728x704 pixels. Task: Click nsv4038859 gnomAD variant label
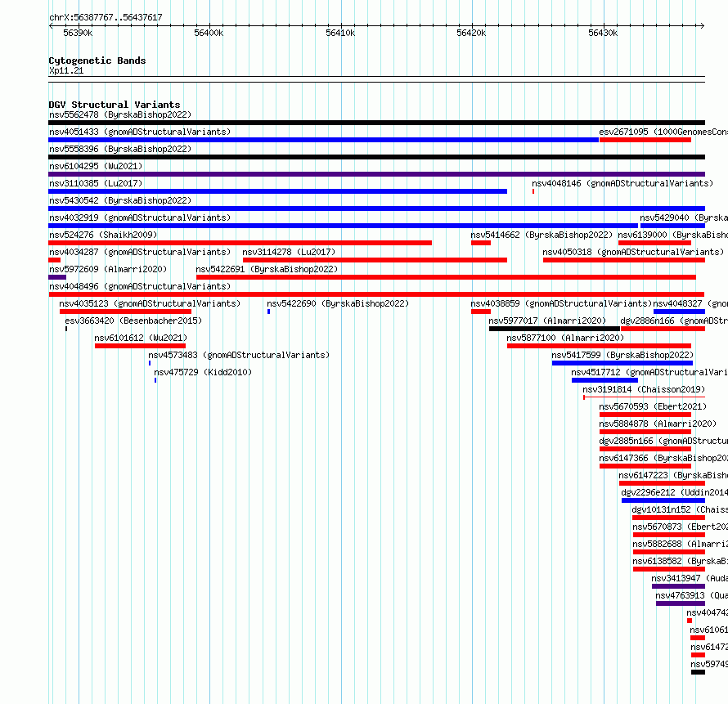pos(561,303)
